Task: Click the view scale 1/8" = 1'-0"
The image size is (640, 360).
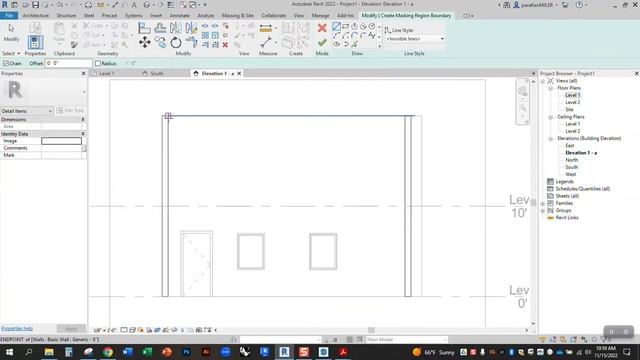Action: coord(105,330)
